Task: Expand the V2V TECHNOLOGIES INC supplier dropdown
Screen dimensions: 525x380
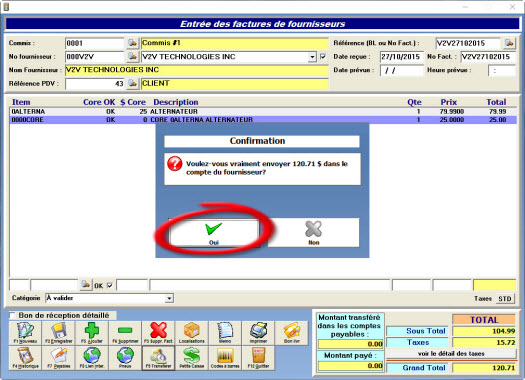Action: pyautogui.click(x=312, y=57)
